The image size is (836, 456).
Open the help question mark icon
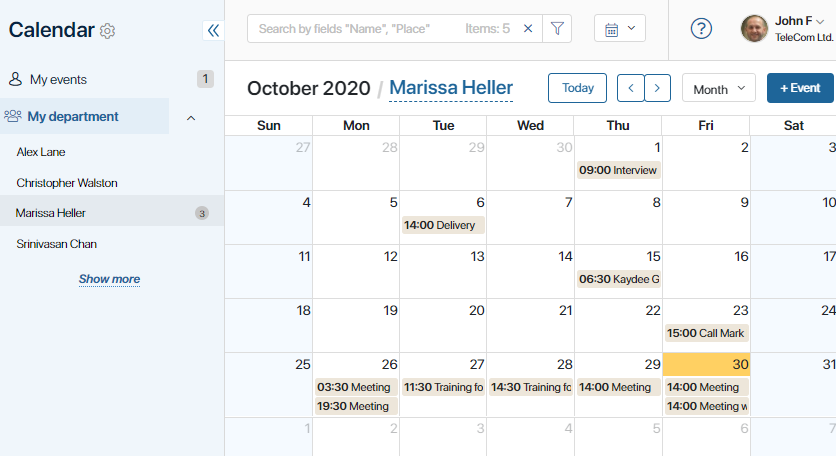coord(701,28)
